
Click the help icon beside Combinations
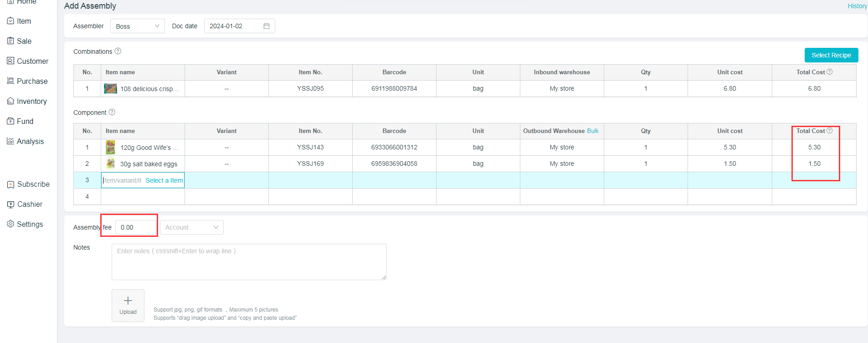point(118,51)
